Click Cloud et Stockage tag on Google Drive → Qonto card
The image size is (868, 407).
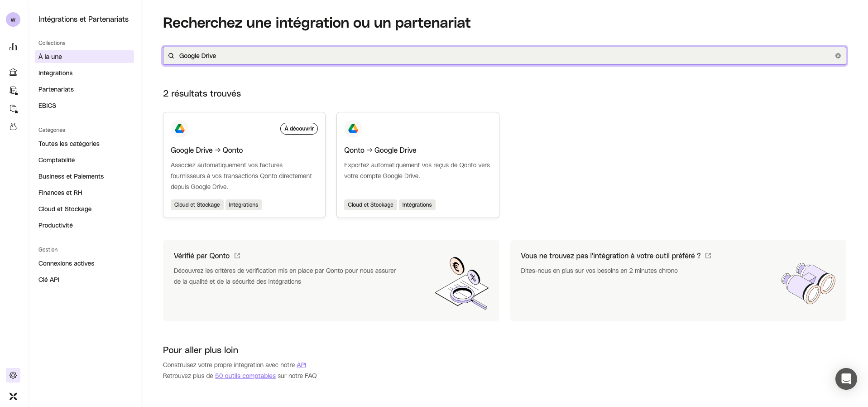tap(197, 205)
